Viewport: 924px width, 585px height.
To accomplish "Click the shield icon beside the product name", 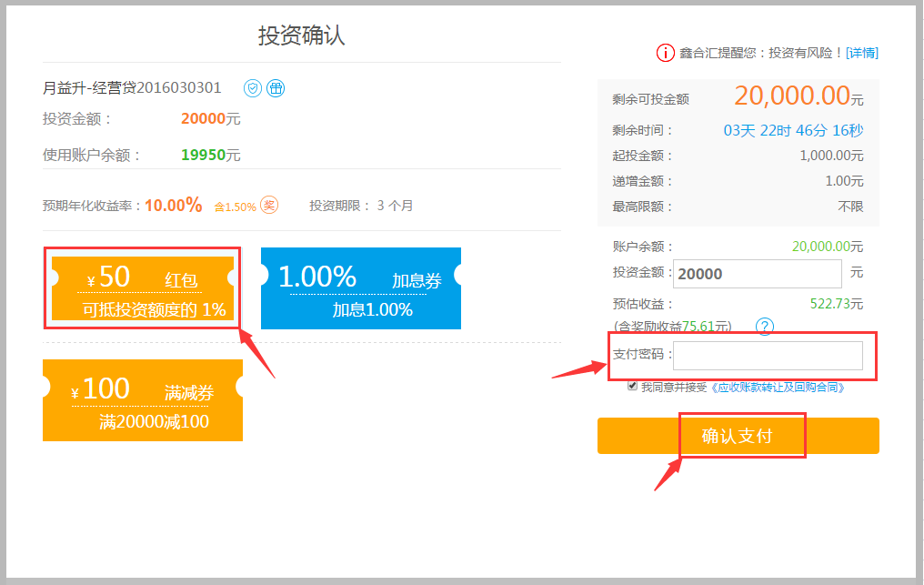I will click(x=253, y=88).
